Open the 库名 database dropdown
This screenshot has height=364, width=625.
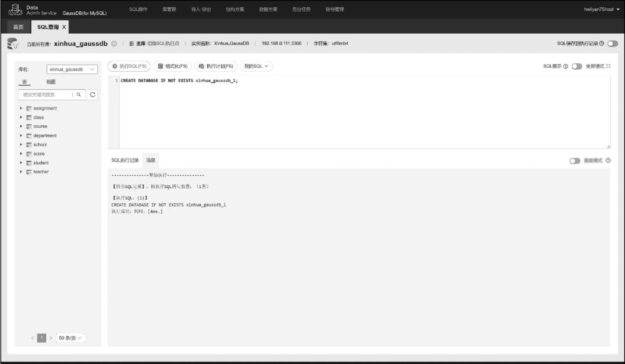[72, 69]
